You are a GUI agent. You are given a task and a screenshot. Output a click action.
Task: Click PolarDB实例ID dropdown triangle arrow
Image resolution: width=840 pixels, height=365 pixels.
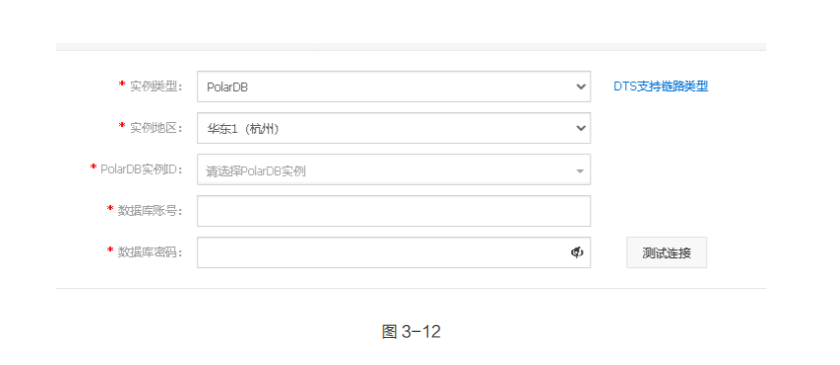[x=580, y=171]
